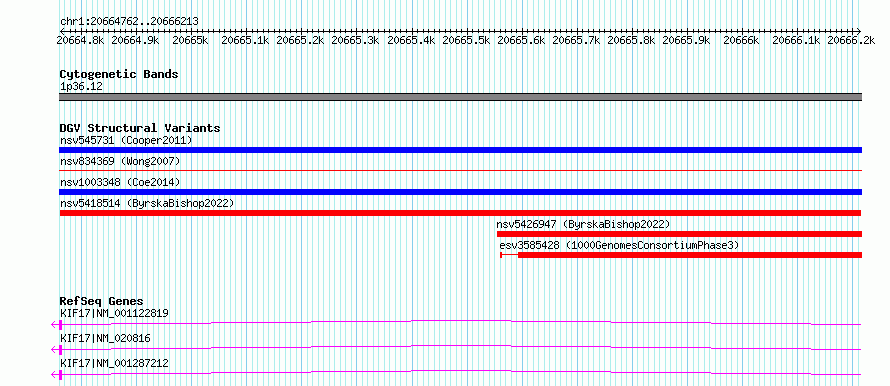Image resolution: width=890 pixels, height=386 pixels.
Task: Open KIF17|NM_001287212 transcript label
Action: (x=114, y=363)
